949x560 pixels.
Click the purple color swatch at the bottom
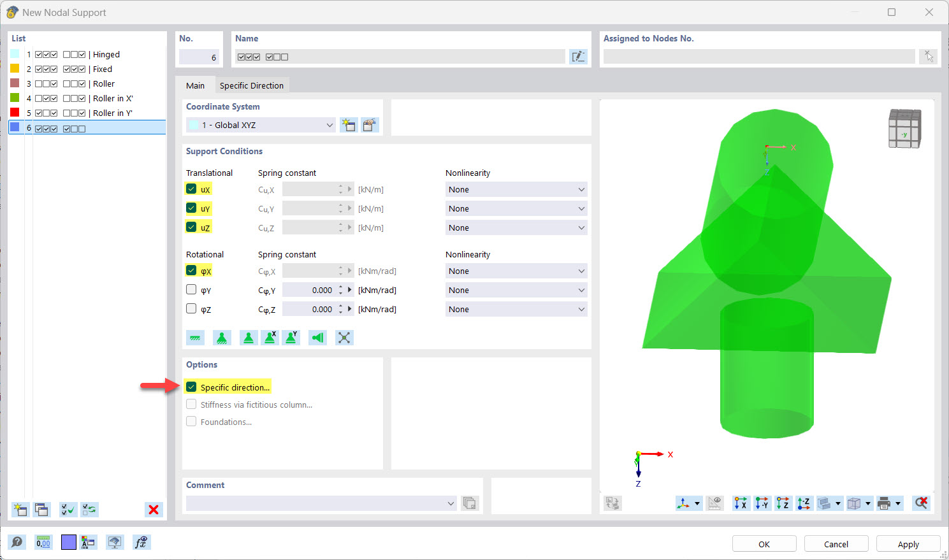[68, 542]
